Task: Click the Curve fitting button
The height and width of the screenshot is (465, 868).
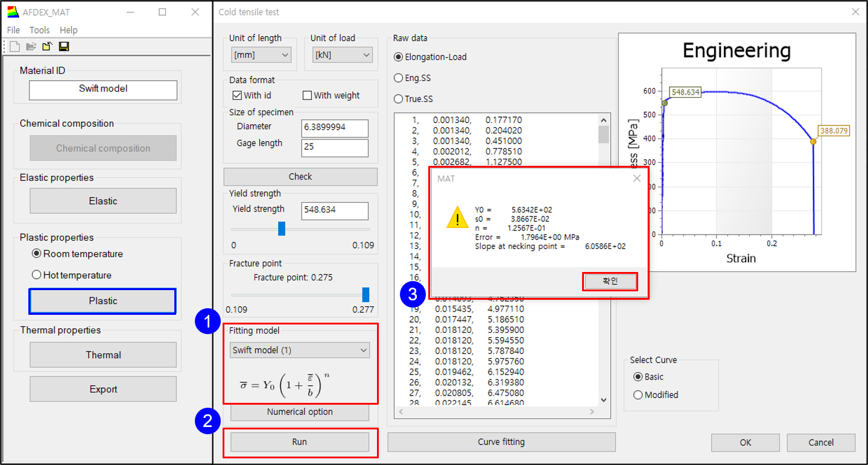Action: [x=501, y=442]
